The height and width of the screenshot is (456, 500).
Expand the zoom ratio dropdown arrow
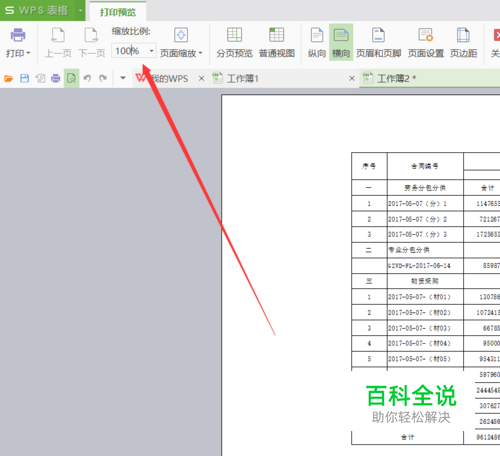[151, 51]
